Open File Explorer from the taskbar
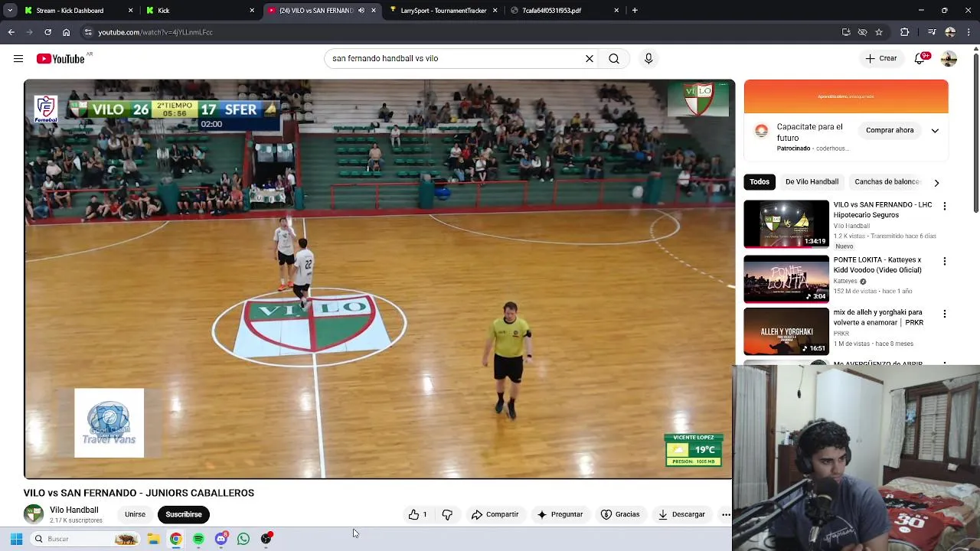This screenshot has width=980, height=551. coord(153,539)
